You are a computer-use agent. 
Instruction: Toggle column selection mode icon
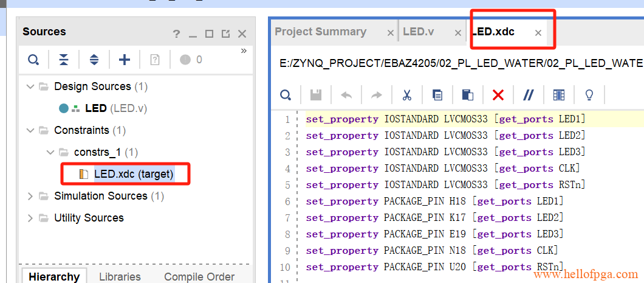(559, 95)
